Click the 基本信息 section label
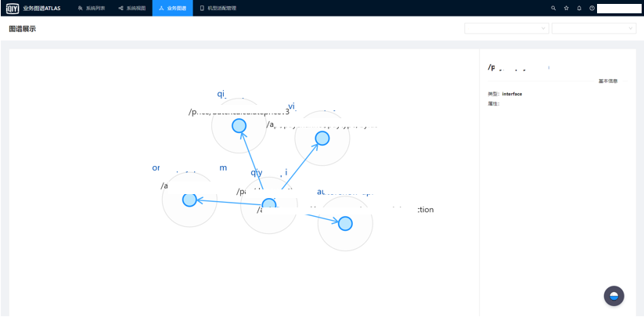 (x=608, y=81)
